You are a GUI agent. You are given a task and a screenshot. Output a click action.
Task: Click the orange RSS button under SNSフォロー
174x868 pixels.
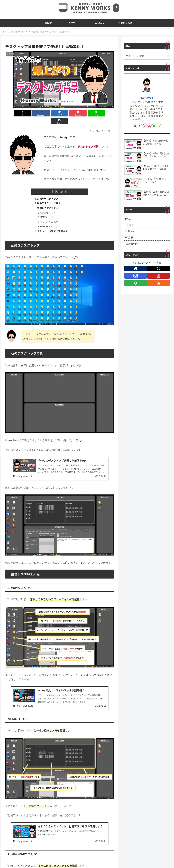click(x=158, y=283)
